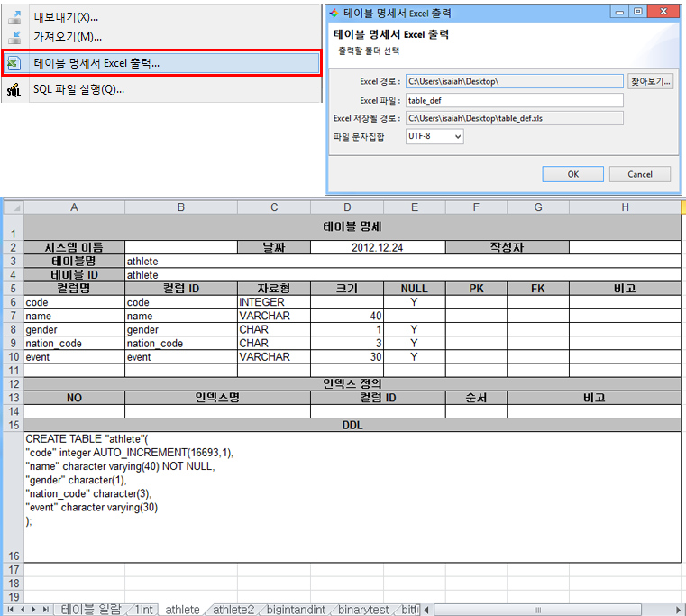Viewport: 686px width, 616px height.
Task: Click the import (가져오기) menu icon
Action: coord(14,37)
